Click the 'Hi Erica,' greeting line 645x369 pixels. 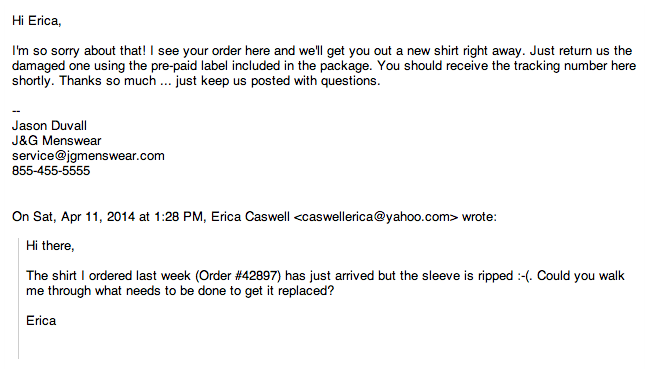point(37,21)
